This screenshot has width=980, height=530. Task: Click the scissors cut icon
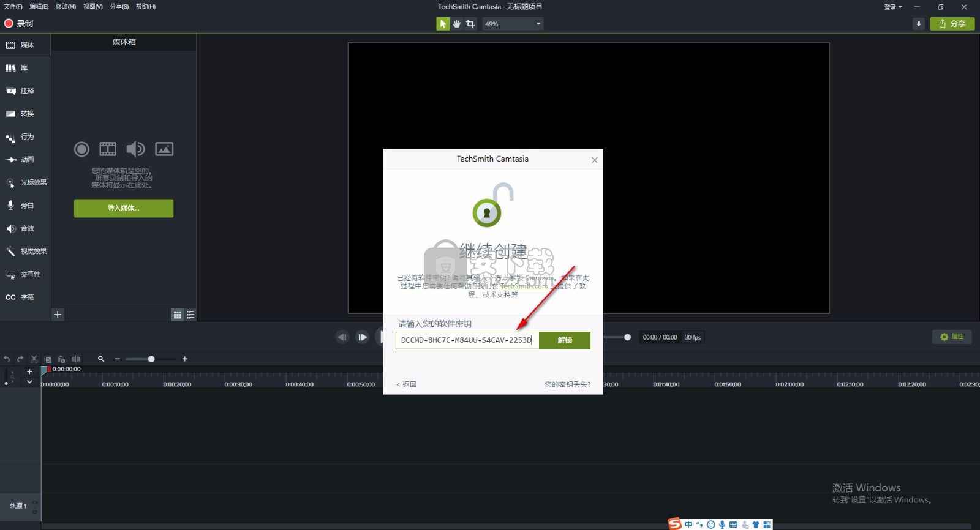[34, 359]
